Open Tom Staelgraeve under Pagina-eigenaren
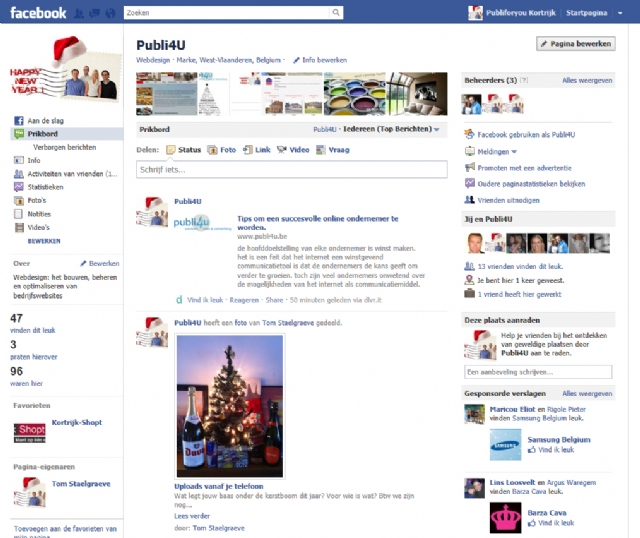The image size is (640, 538). [81, 484]
